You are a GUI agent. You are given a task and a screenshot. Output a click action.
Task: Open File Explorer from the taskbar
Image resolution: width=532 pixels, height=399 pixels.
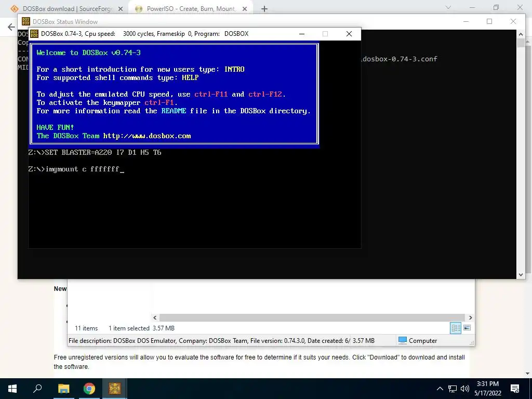63,389
